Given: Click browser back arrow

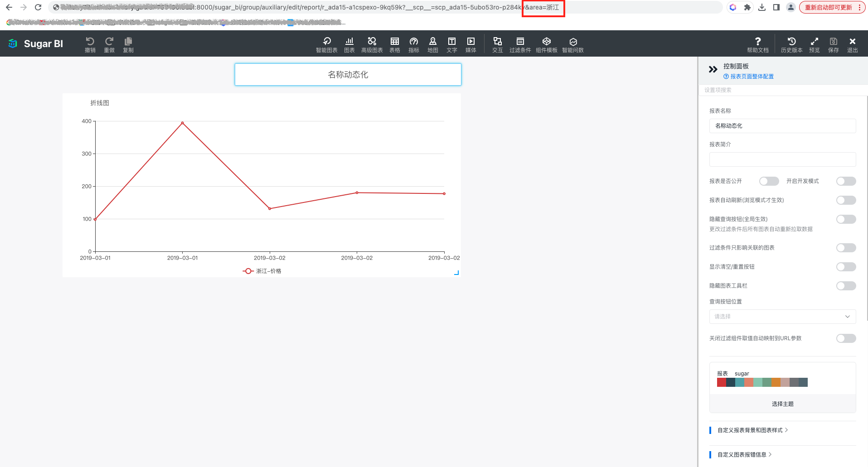Looking at the screenshot, I should [x=9, y=7].
